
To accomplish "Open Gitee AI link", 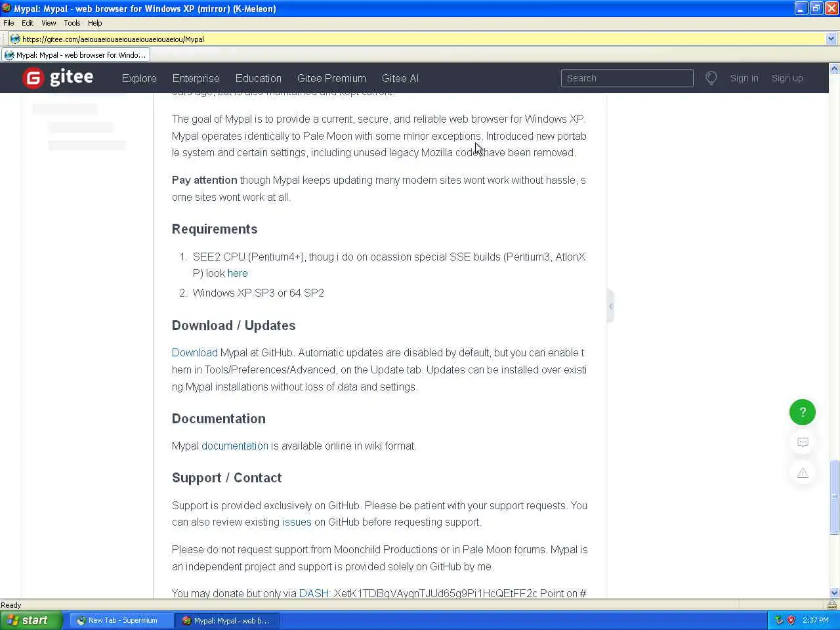I will tap(400, 78).
